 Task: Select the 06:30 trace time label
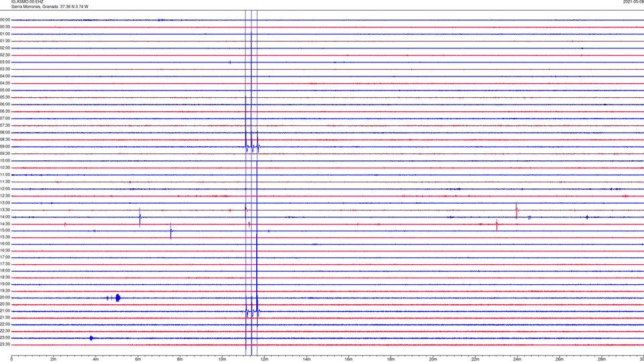[5, 111]
